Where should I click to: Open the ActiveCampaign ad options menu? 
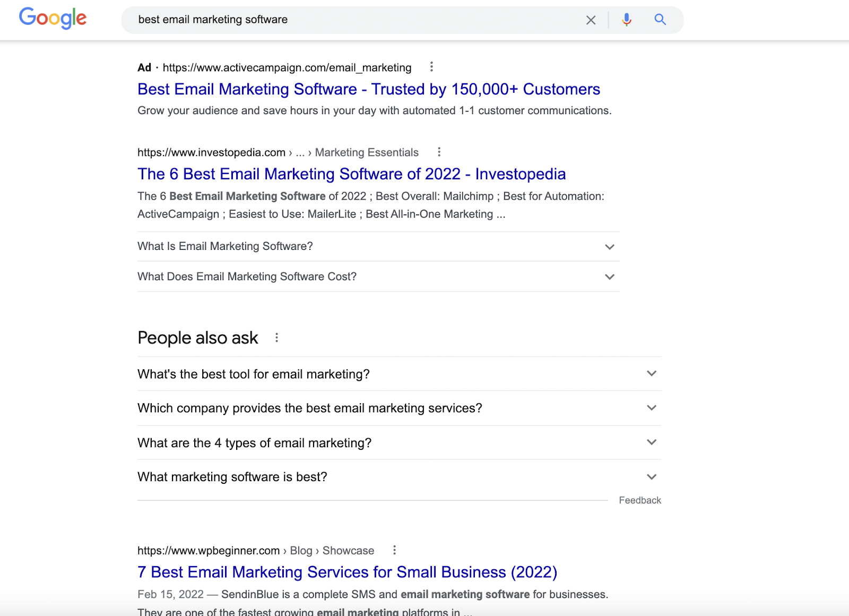(431, 67)
